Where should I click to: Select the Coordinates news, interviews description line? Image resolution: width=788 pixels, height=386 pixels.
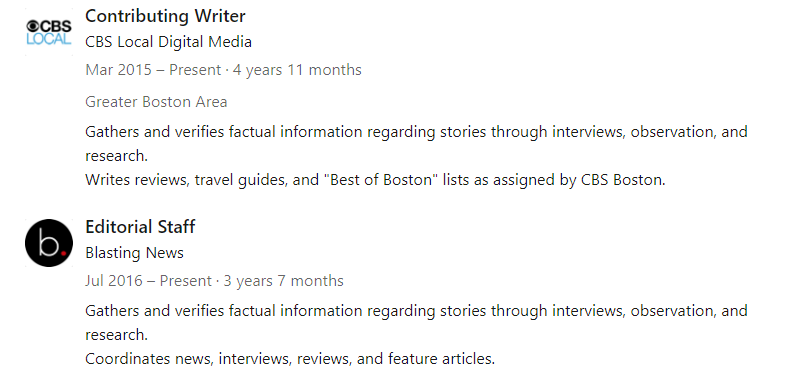tap(290, 359)
